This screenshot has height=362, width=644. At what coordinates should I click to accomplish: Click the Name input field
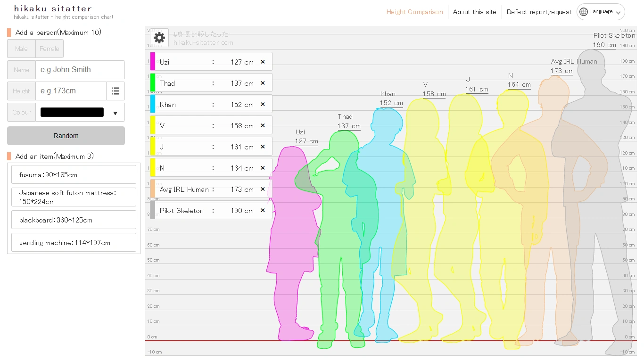(x=80, y=69)
